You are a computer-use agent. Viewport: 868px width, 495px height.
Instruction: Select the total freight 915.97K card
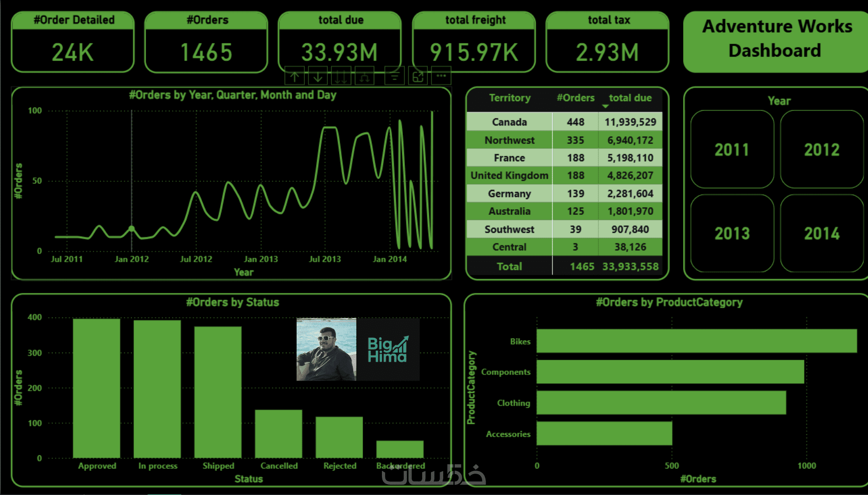pyautogui.click(x=474, y=42)
